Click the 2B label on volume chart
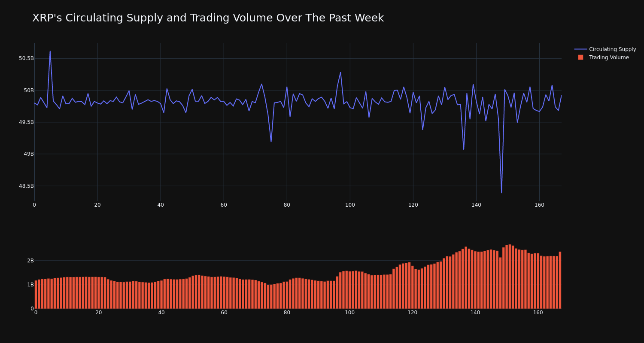The width and height of the screenshot is (644, 343). [x=30, y=261]
